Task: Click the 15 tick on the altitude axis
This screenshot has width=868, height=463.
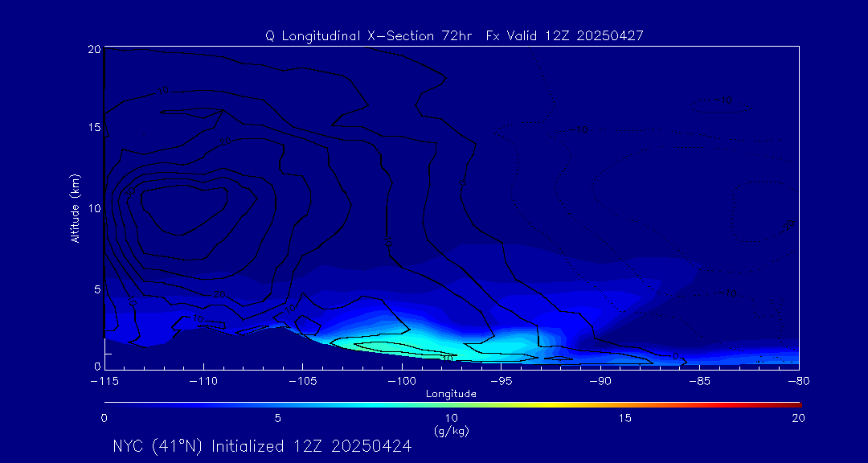Action: [93, 127]
